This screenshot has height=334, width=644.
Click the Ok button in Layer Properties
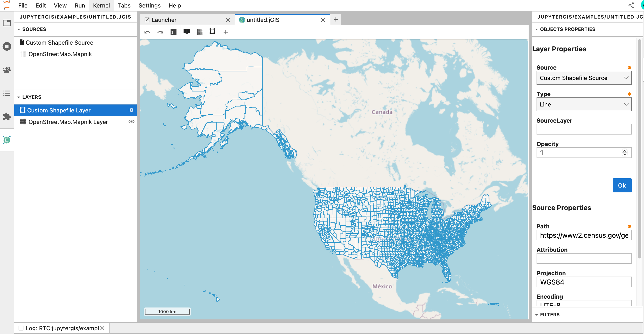click(x=622, y=185)
